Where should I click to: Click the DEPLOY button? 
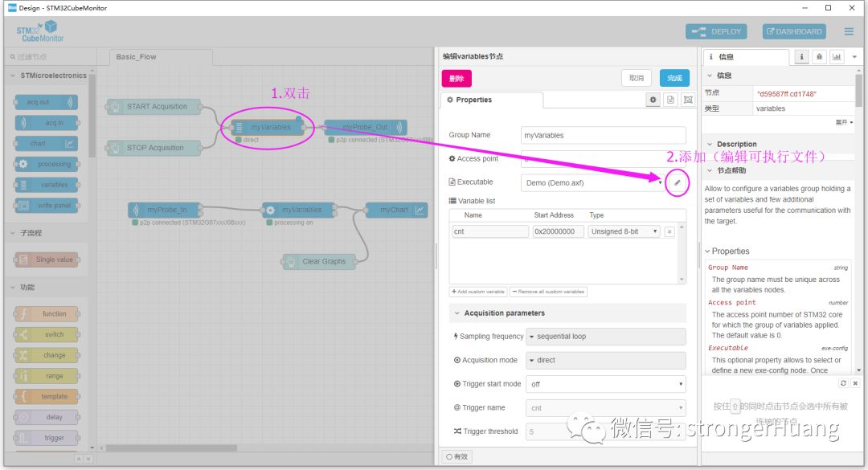716,31
